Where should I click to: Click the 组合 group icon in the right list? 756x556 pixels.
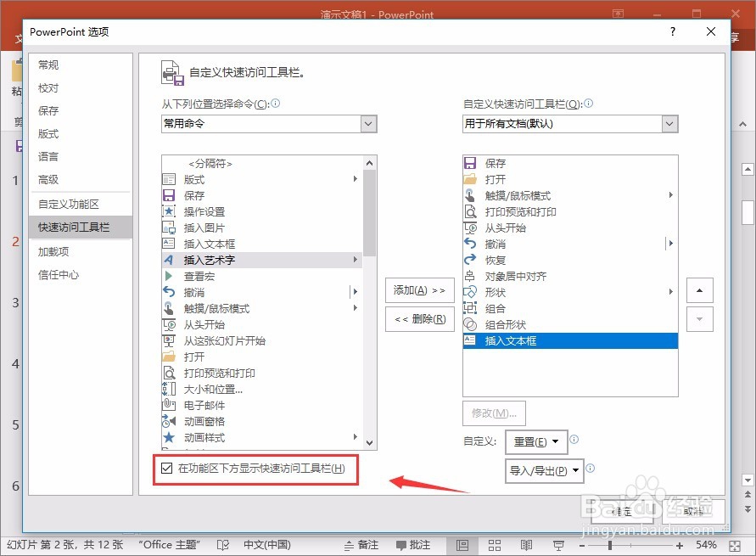[x=470, y=308]
